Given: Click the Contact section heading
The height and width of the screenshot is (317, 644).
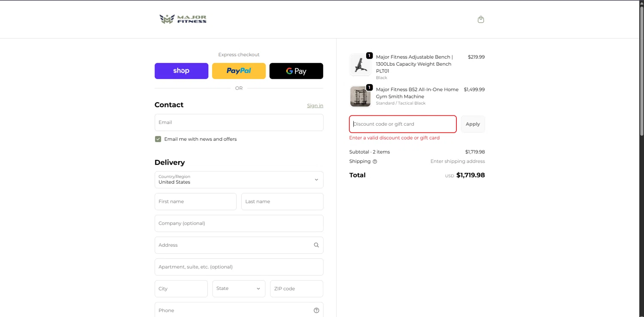Looking at the screenshot, I should click(169, 105).
